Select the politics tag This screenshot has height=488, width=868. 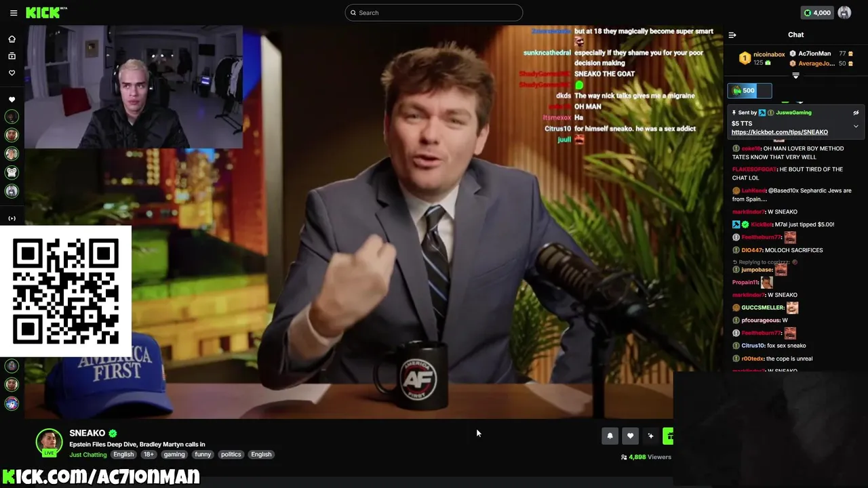[x=231, y=454]
